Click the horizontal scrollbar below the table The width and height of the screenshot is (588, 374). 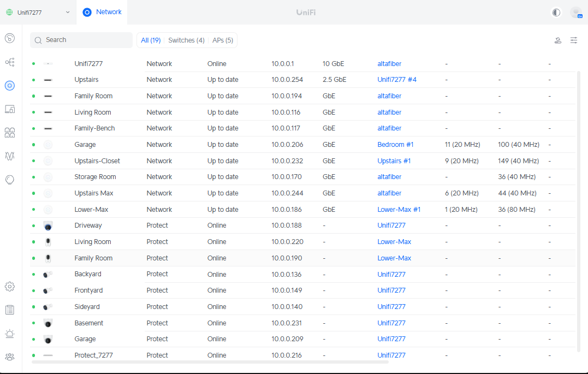(x=210, y=362)
